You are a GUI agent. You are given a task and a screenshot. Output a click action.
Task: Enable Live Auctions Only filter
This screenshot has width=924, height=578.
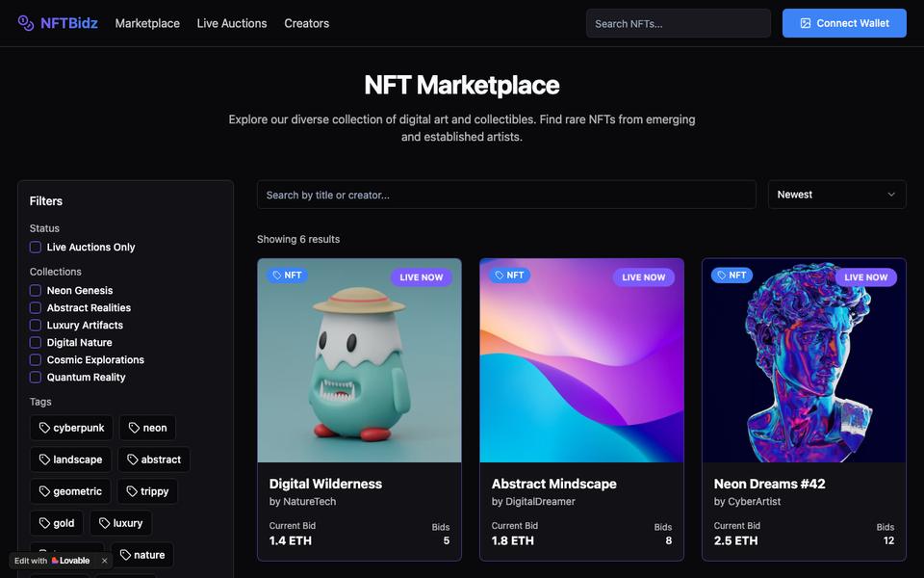click(x=36, y=248)
